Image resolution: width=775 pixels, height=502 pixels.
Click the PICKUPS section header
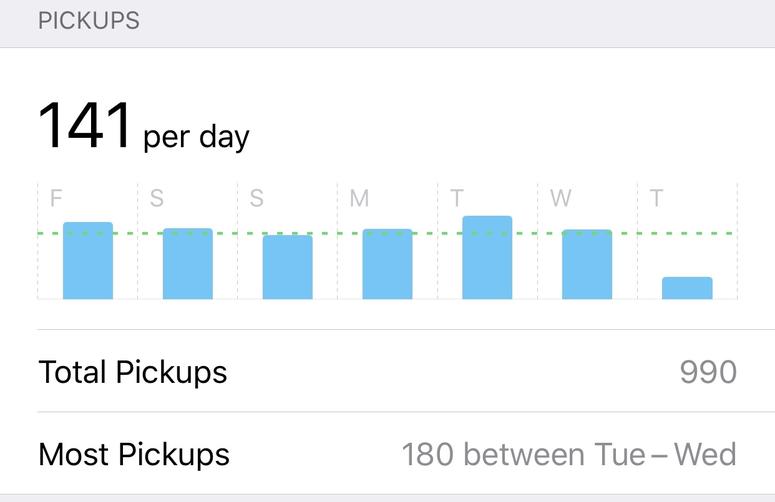tap(89, 21)
